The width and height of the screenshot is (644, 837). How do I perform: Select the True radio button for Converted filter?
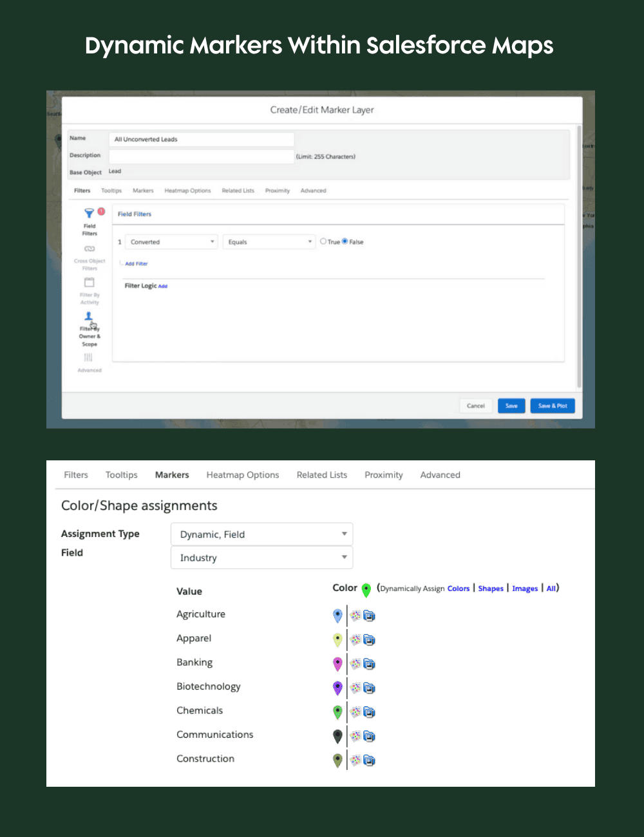323,241
